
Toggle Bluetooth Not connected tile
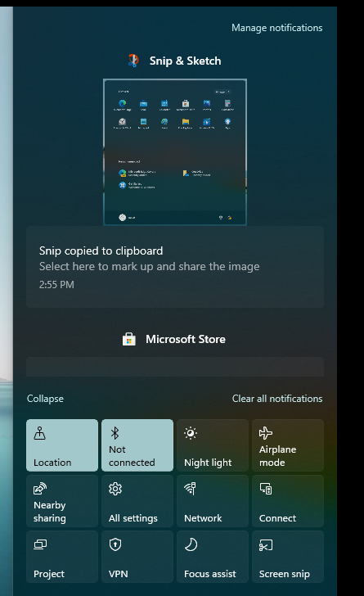(137, 445)
